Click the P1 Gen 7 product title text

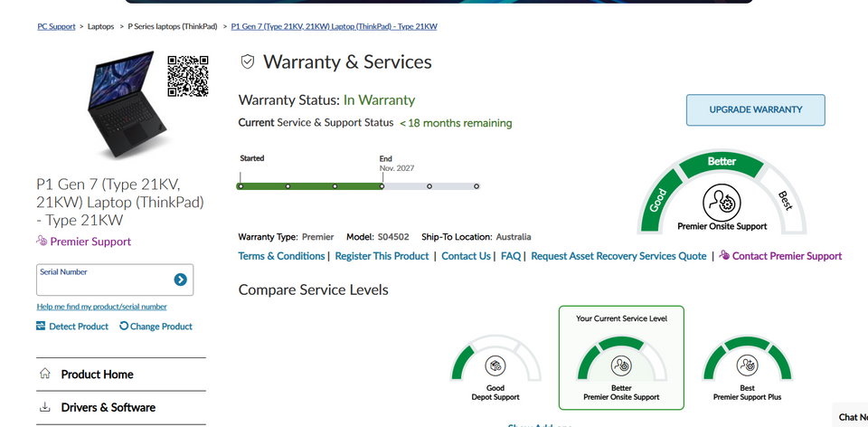(x=120, y=202)
